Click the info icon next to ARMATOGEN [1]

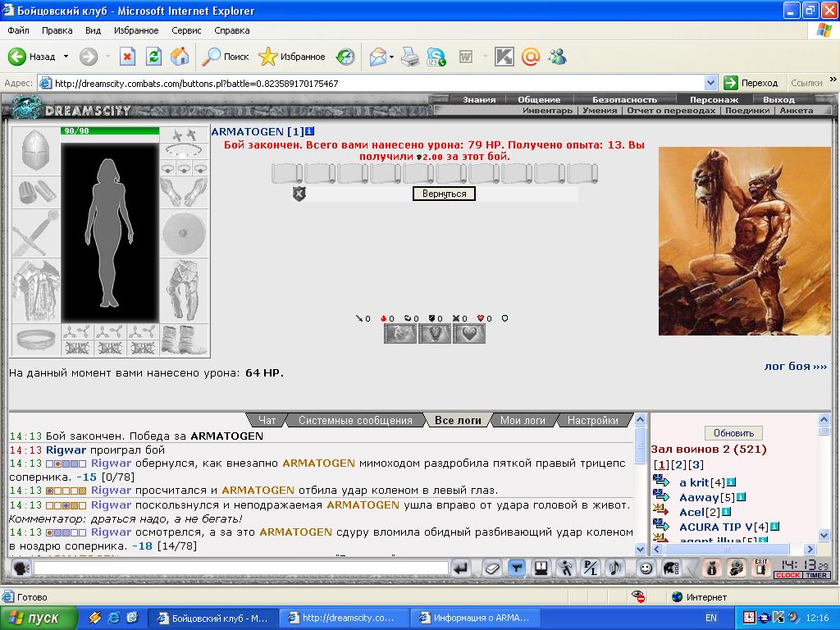pyautogui.click(x=309, y=131)
